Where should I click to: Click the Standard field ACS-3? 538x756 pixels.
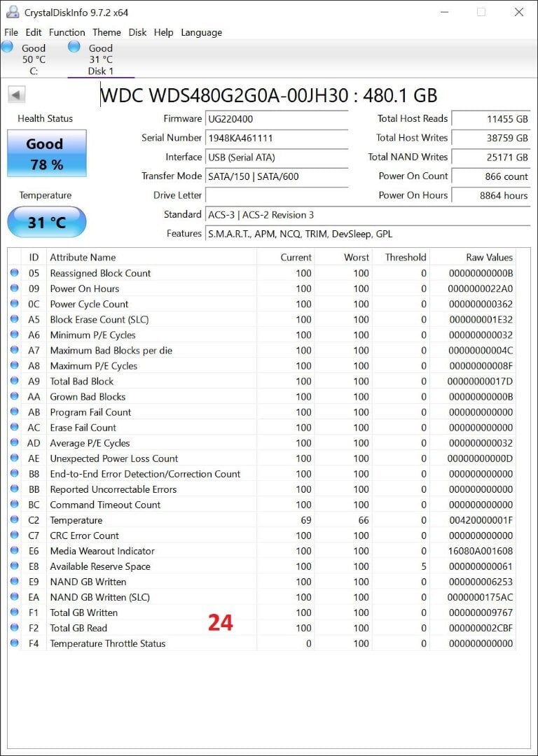368,215
